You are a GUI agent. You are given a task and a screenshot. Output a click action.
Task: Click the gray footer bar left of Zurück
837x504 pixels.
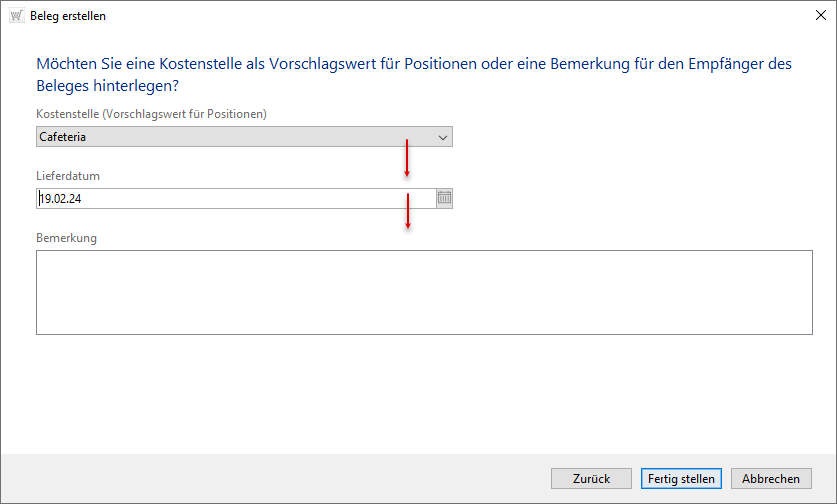coord(270,479)
